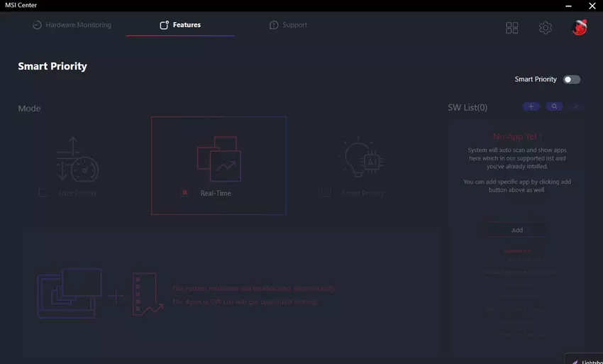Click the edit icon right of search

pyautogui.click(x=576, y=106)
